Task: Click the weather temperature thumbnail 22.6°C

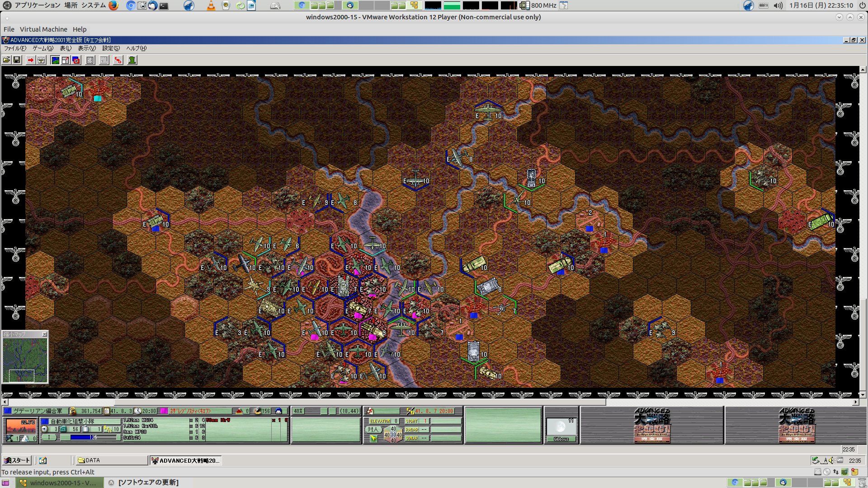Action: (x=21, y=426)
